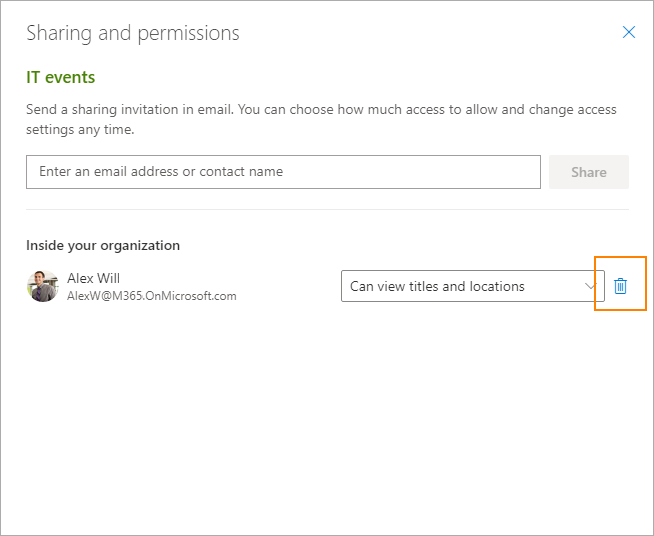The width and height of the screenshot is (654, 536).
Task: Focus the email address or contact name field
Action: pos(283,172)
